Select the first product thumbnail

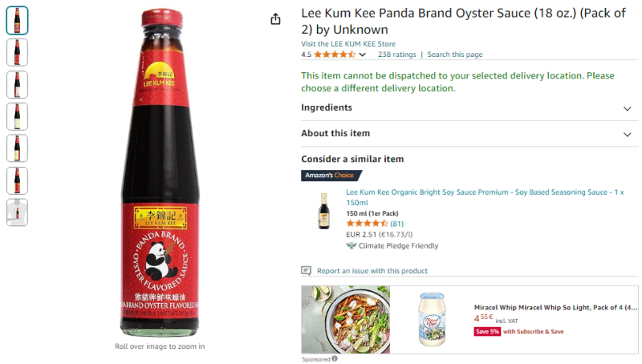point(17,20)
